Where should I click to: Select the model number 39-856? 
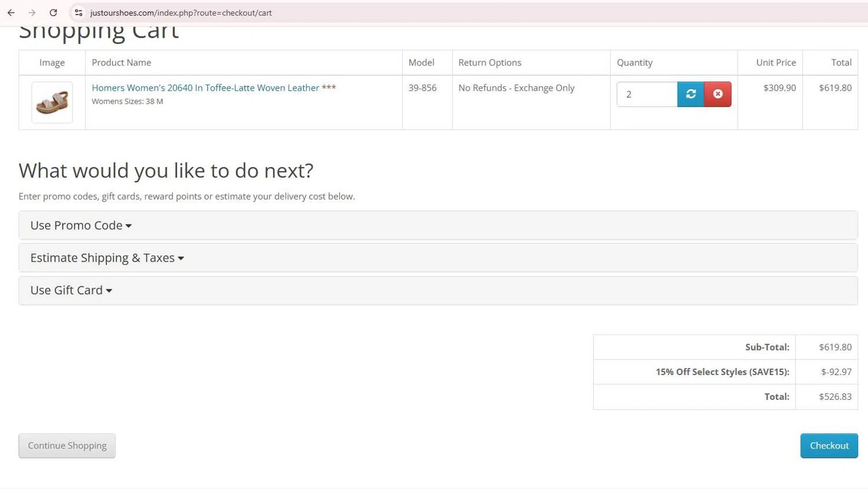pyautogui.click(x=422, y=88)
